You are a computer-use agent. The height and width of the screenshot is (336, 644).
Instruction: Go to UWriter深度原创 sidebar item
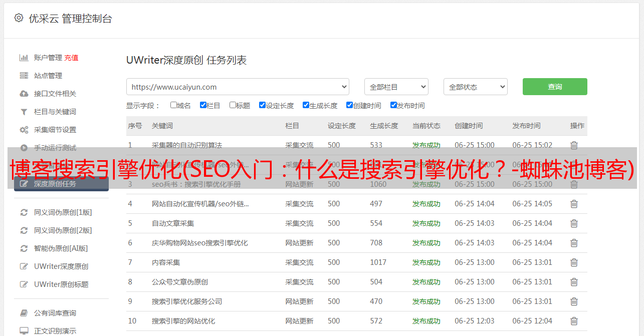point(61,266)
